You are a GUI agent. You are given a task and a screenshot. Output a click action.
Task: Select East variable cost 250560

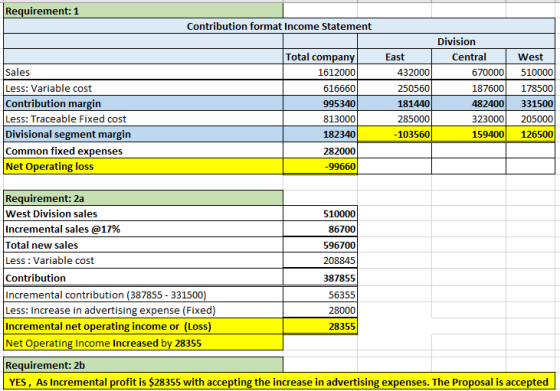tap(395, 88)
